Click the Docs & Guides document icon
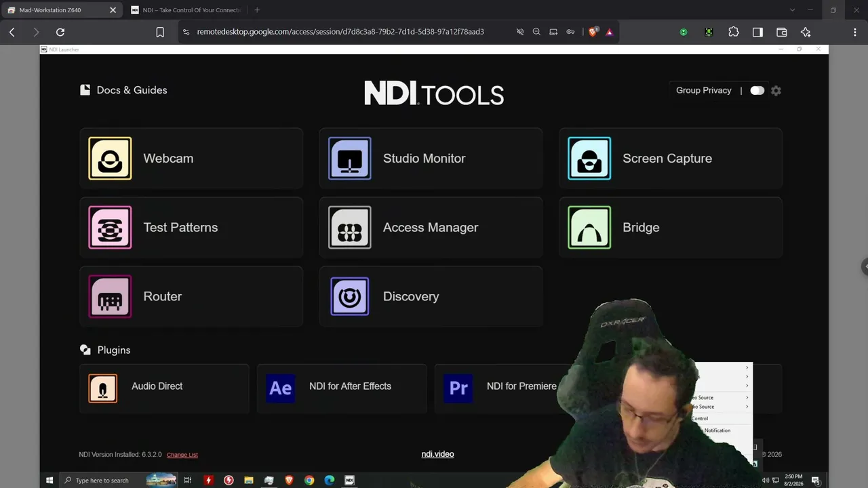The image size is (868, 488). (x=85, y=90)
